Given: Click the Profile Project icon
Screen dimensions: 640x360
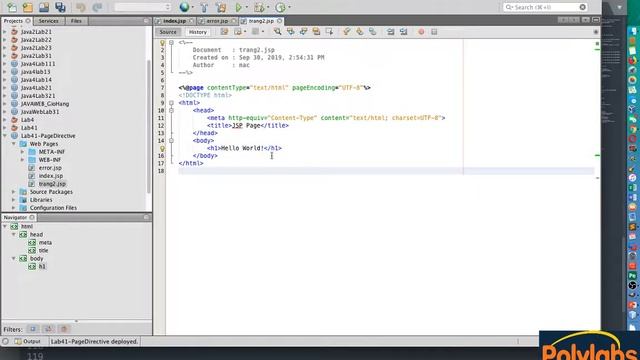Looking at the screenshot, I should click(x=280, y=7).
